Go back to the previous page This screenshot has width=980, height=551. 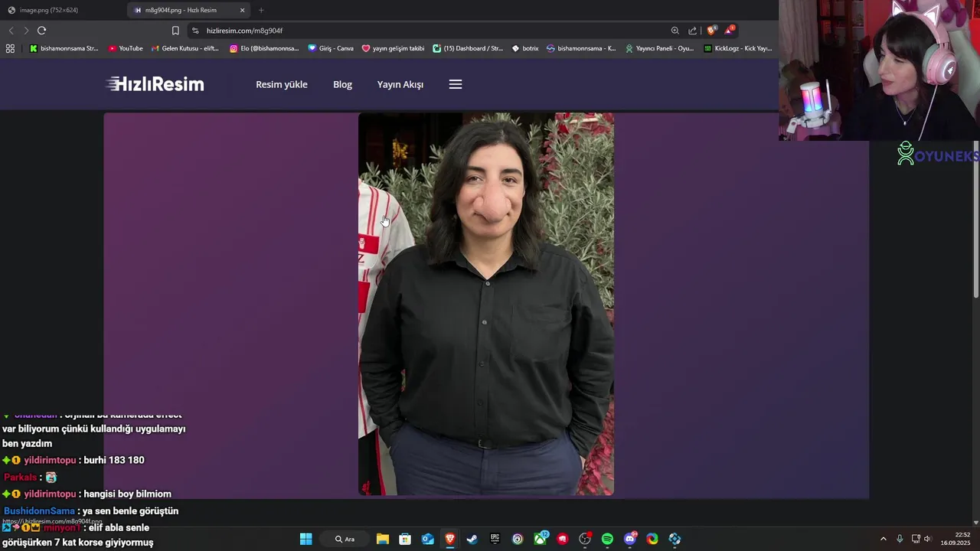coord(11,31)
